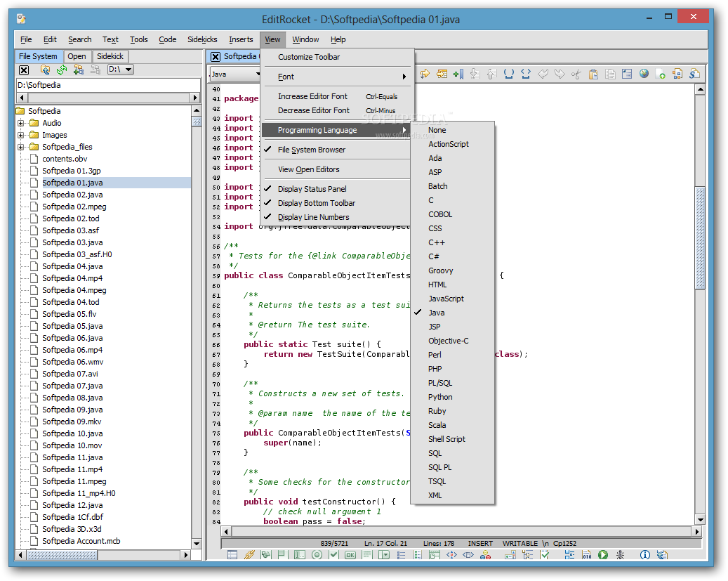Click the document with green arrow icon
Image resolution: width=728 pixels, height=581 pixels.
[661, 74]
